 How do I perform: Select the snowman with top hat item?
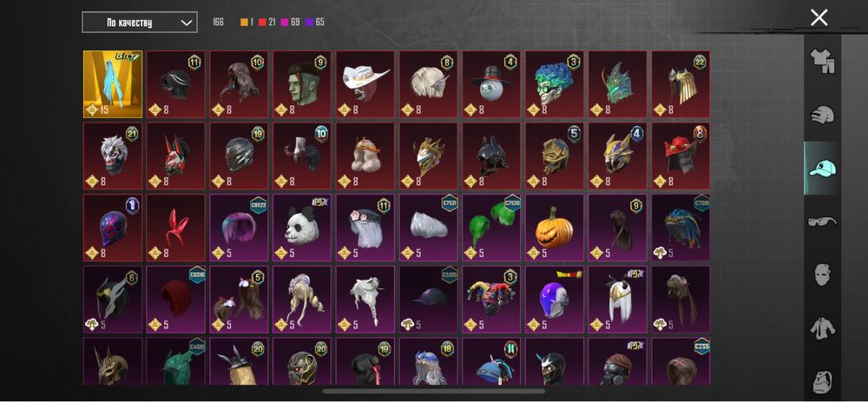point(491,84)
